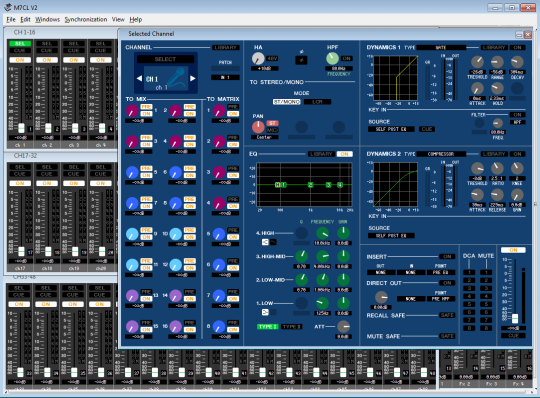Click the EQ HIGH frequency knob

point(323,233)
